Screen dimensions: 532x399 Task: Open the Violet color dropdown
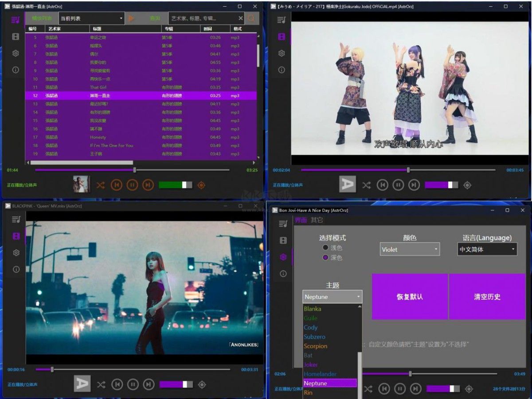[x=409, y=249]
